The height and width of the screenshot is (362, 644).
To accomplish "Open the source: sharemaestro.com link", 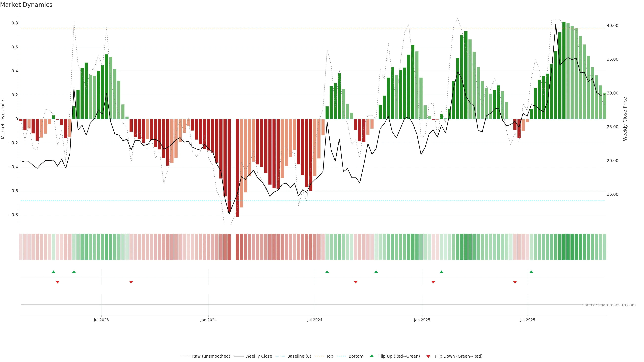I will tap(609, 305).
